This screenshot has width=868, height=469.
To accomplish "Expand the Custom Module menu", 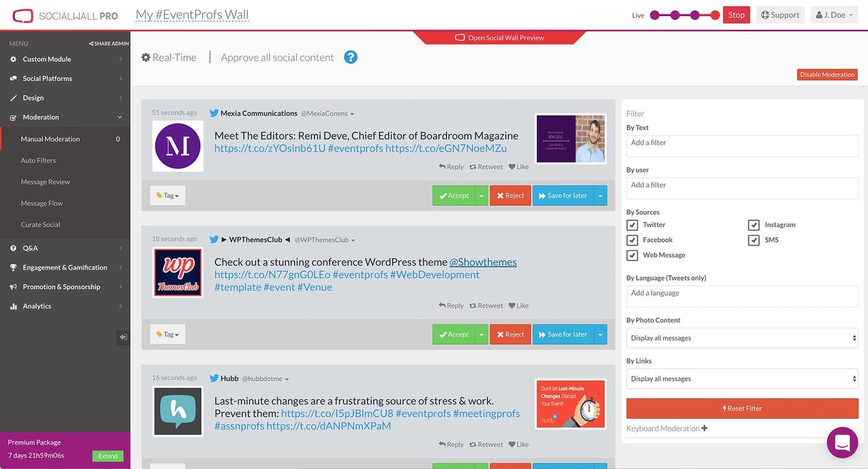I will (65, 59).
